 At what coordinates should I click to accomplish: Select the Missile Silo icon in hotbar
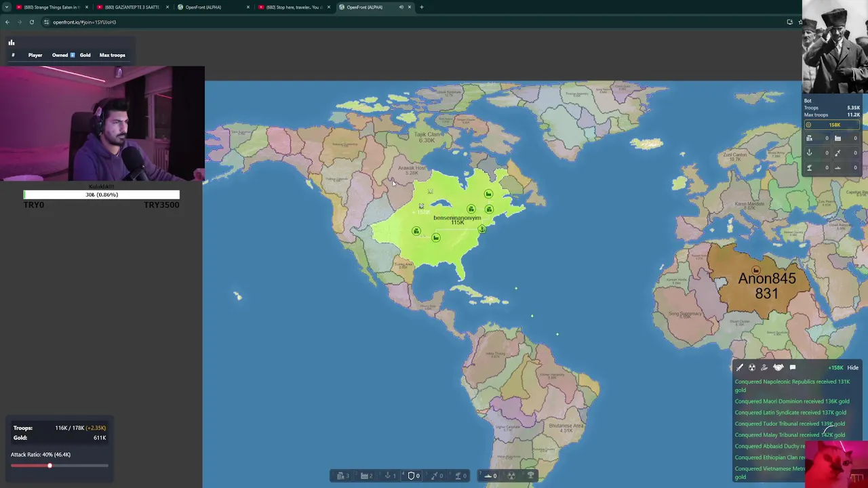[434, 476]
